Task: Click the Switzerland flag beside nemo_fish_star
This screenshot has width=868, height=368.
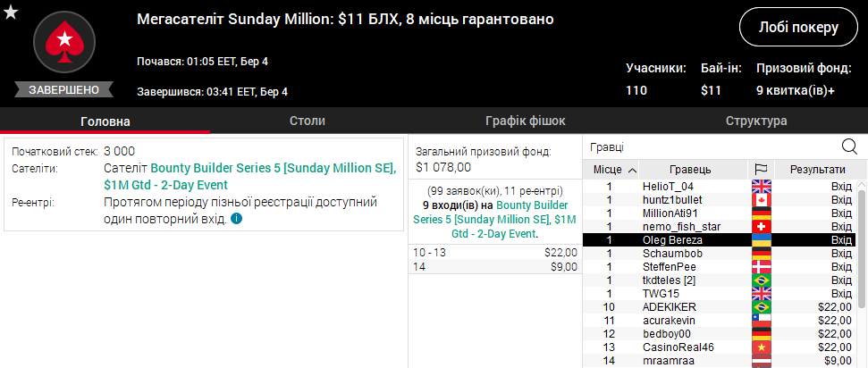Action: [761, 227]
